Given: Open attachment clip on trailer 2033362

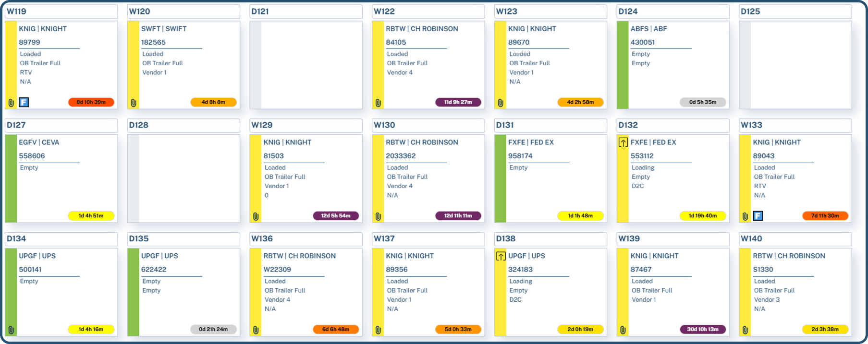Looking at the screenshot, I should click(x=378, y=216).
